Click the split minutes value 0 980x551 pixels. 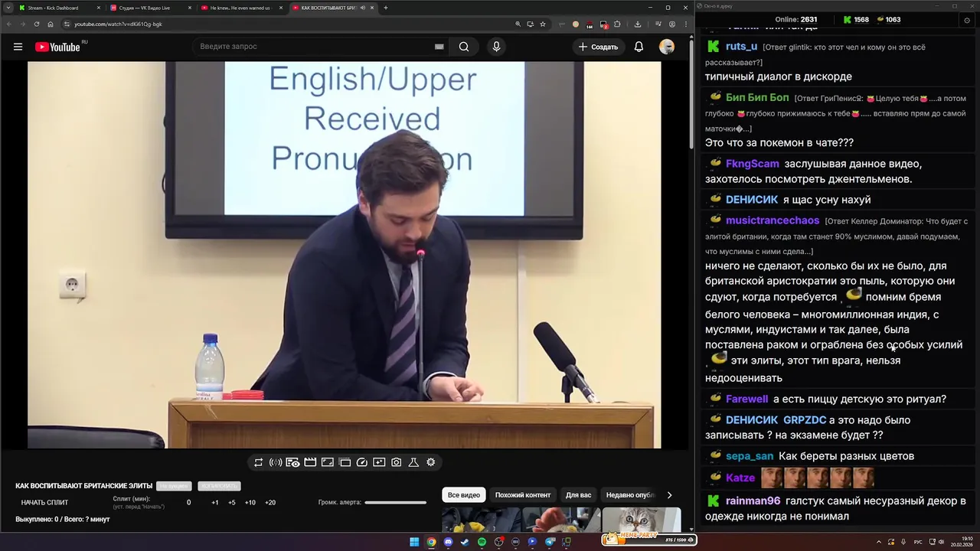pyautogui.click(x=189, y=503)
